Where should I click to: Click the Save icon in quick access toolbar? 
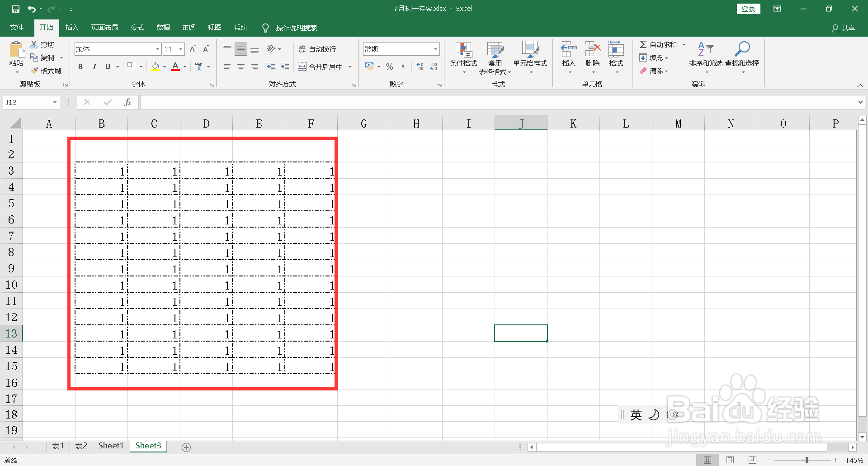(x=16, y=9)
